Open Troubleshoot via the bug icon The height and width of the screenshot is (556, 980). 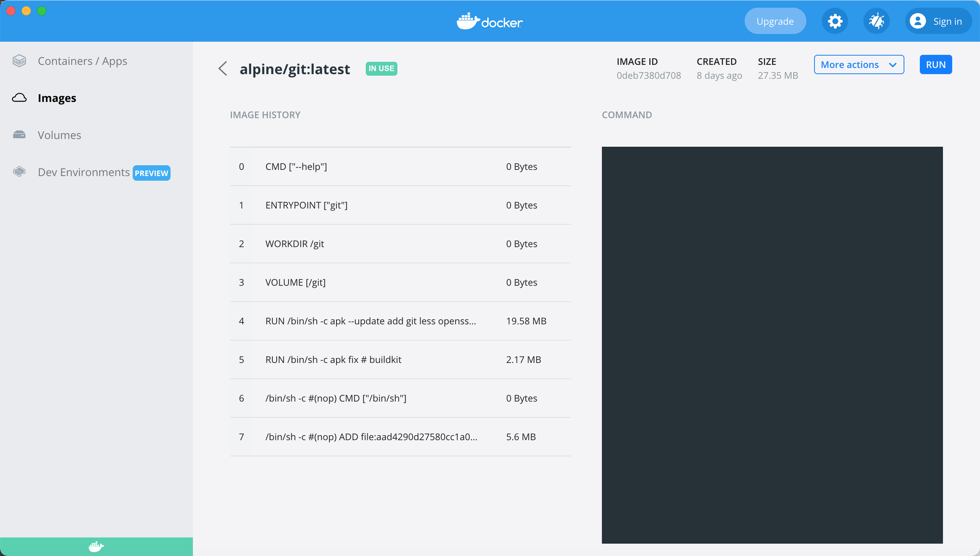click(x=877, y=21)
